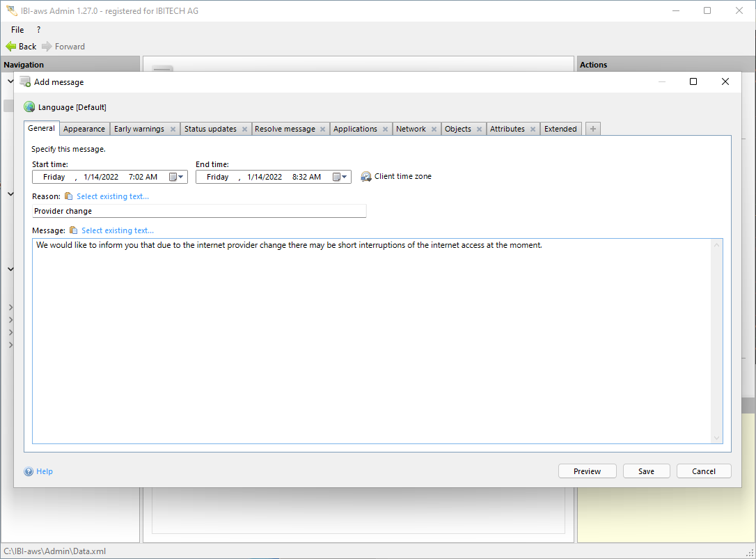Screen dimensions: 756x559
Task: Click the green Back arrow icon
Action: point(10,47)
